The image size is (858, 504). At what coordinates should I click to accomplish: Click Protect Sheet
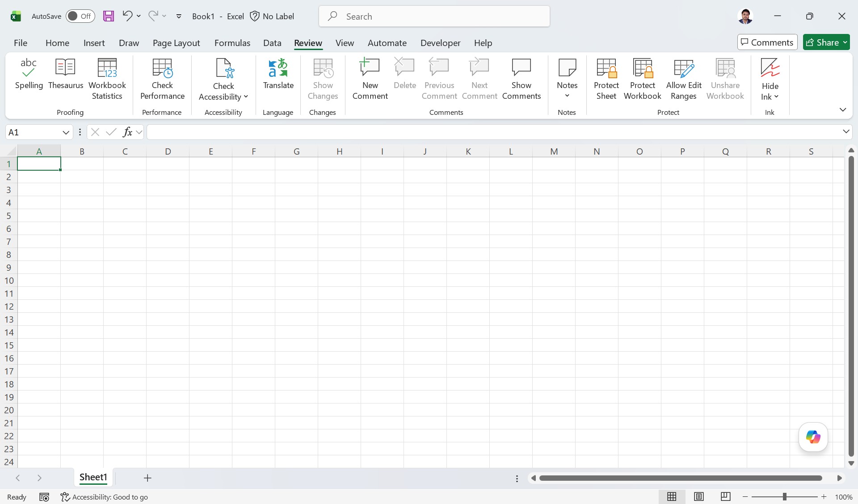point(606,80)
